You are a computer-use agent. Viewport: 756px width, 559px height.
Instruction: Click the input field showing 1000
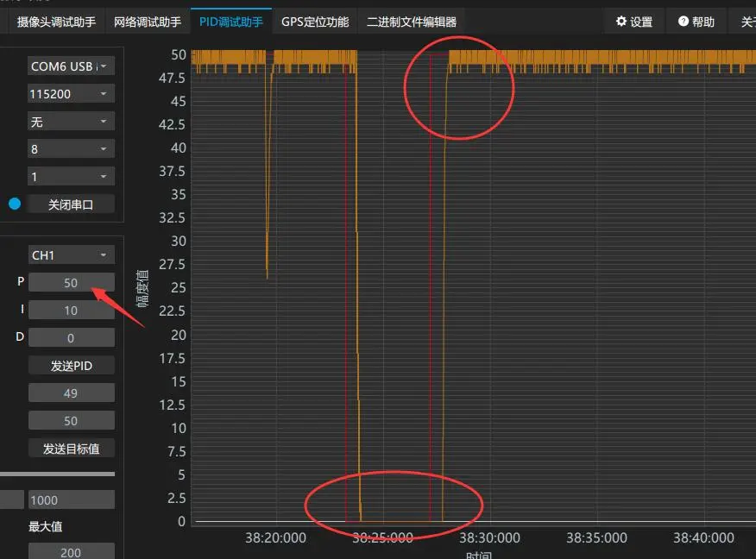click(71, 500)
